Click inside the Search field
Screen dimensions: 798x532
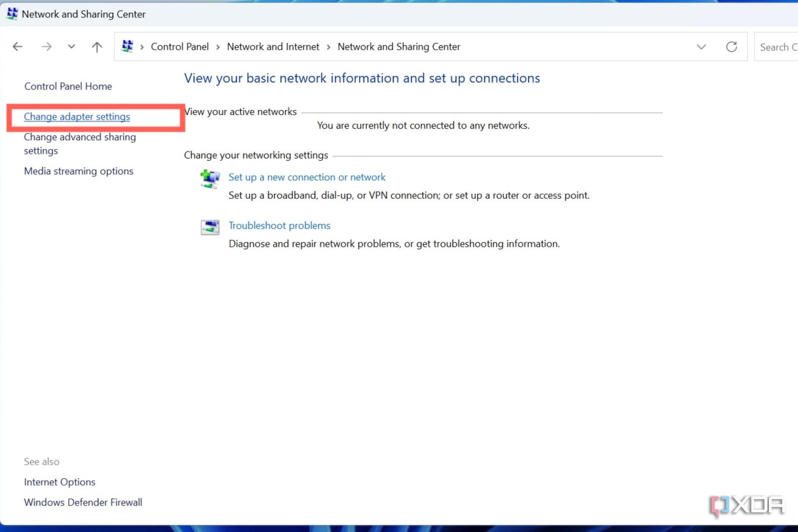tap(778, 46)
